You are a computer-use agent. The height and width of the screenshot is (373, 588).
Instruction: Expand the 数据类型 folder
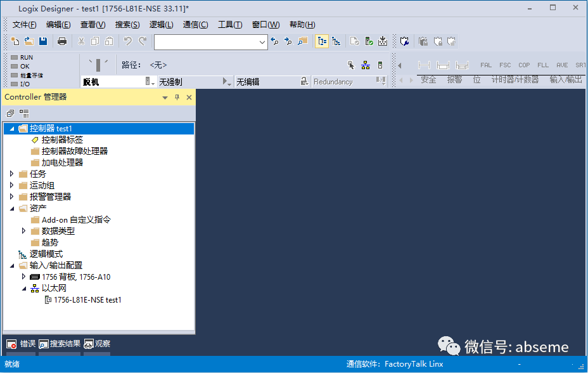pyautogui.click(x=23, y=231)
